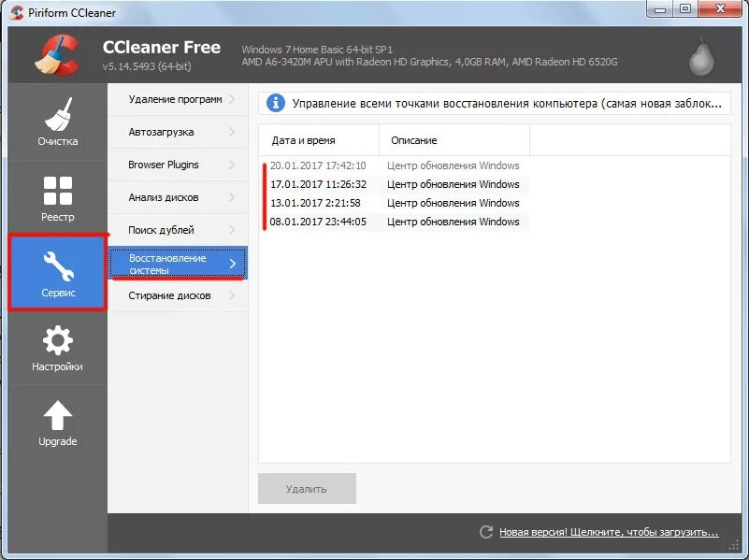Select restore point 17.01.2017 11:26:32

coord(318,184)
